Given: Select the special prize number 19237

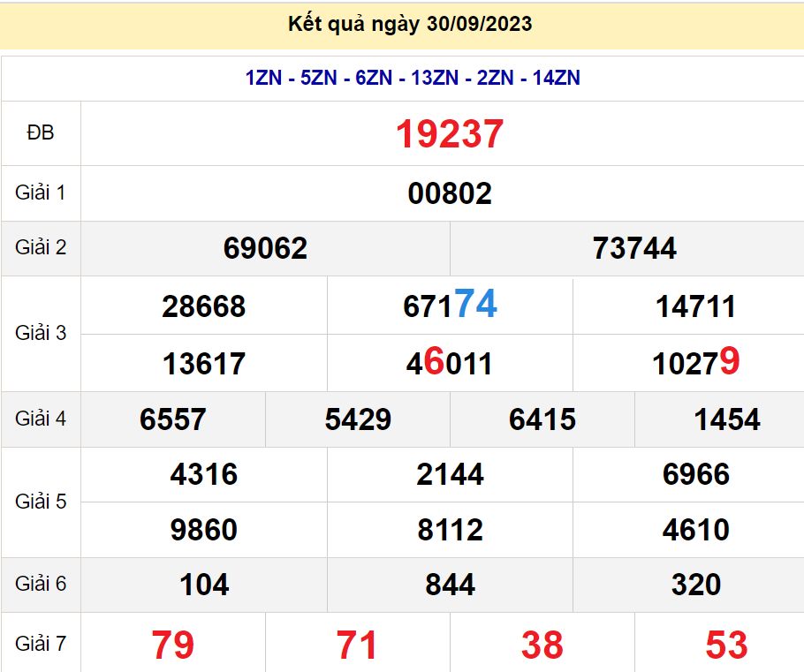Looking at the screenshot, I should point(449,134).
